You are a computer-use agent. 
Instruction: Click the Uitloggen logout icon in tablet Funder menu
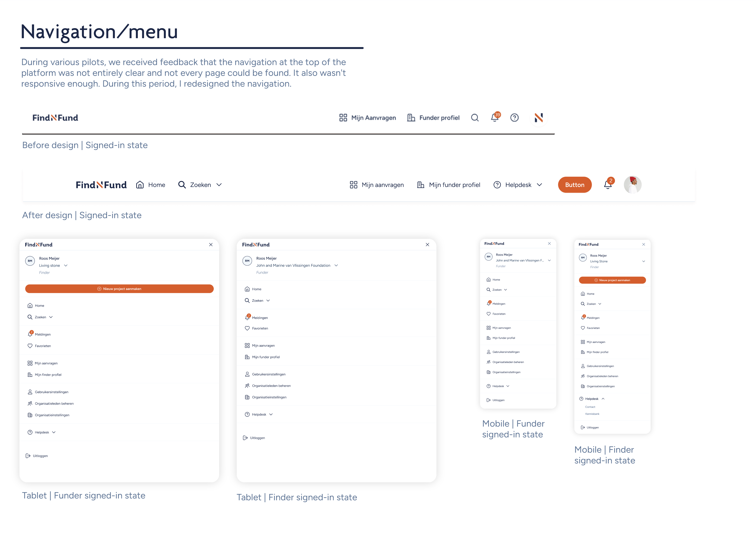pos(28,456)
